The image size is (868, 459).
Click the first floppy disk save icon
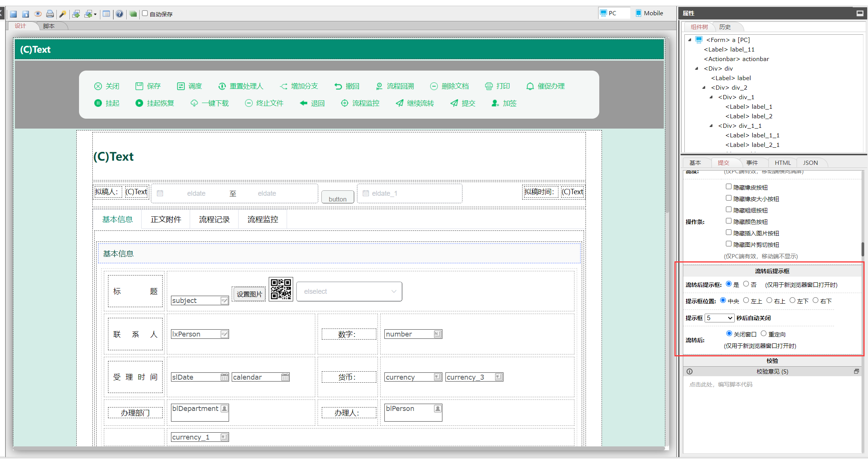coord(13,14)
